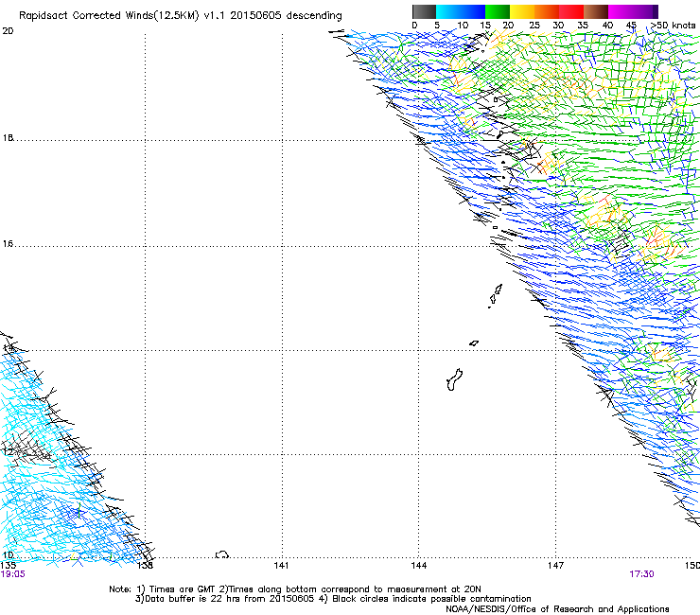
Task: Click the orange 25-30 knots legend segment
Action: (547, 11)
